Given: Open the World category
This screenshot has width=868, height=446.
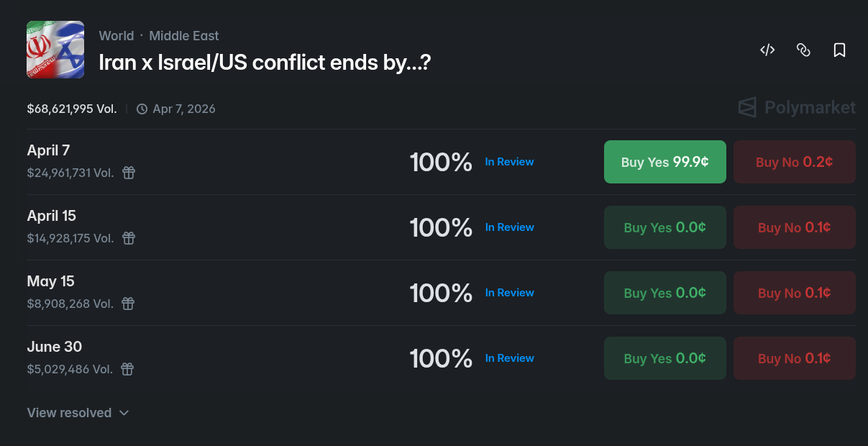Looking at the screenshot, I should (117, 36).
